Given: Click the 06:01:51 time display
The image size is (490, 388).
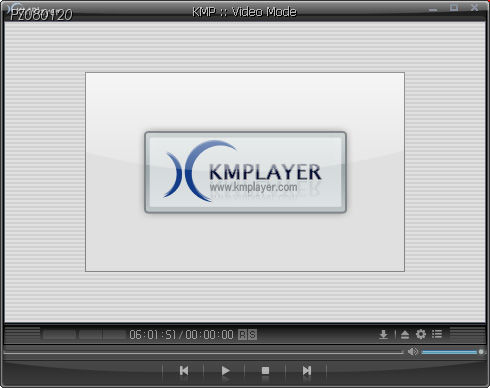Looking at the screenshot, I should (x=152, y=334).
